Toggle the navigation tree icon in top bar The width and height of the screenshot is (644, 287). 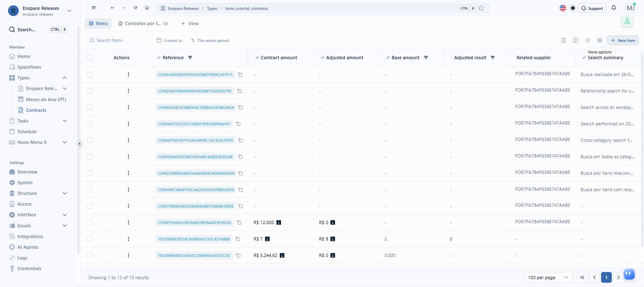click(94, 8)
